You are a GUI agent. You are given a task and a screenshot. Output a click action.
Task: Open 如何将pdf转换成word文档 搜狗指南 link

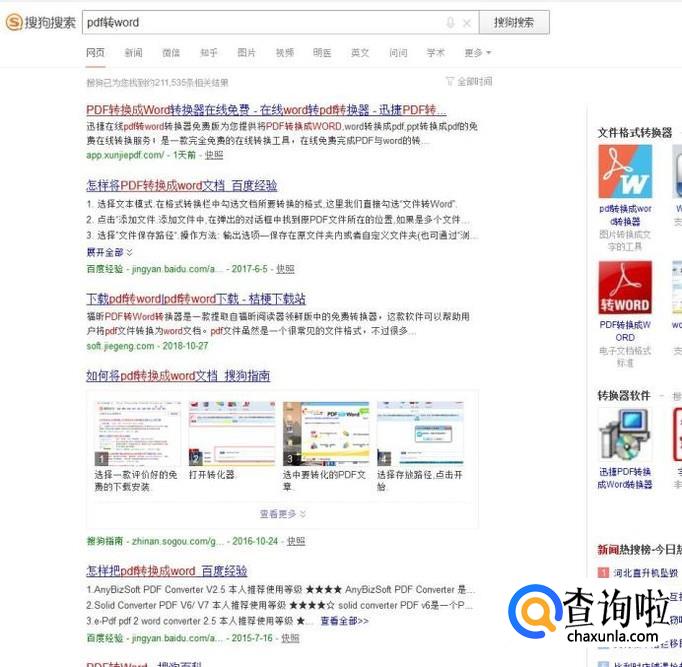(x=178, y=376)
